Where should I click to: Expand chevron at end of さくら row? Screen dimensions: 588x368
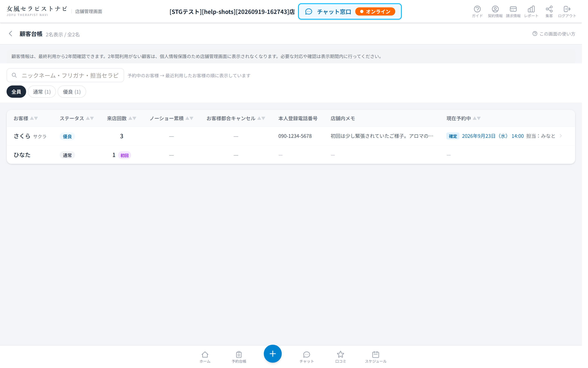click(561, 136)
